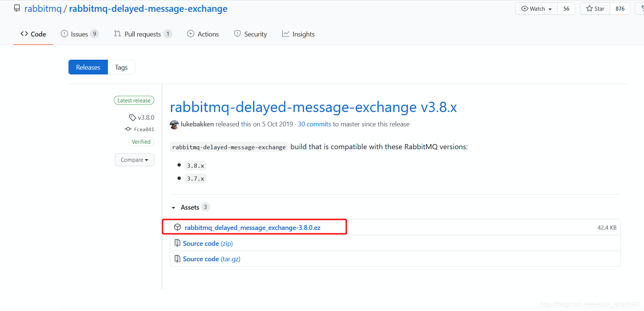
Task: Open commit fcea041
Action: (144, 129)
